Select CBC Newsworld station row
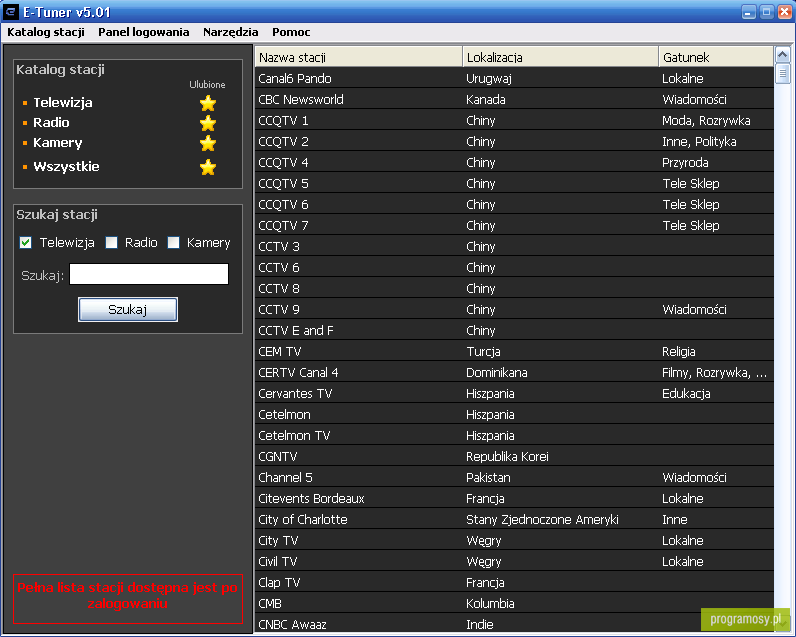The width and height of the screenshot is (796, 637). (x=514, y=99)
